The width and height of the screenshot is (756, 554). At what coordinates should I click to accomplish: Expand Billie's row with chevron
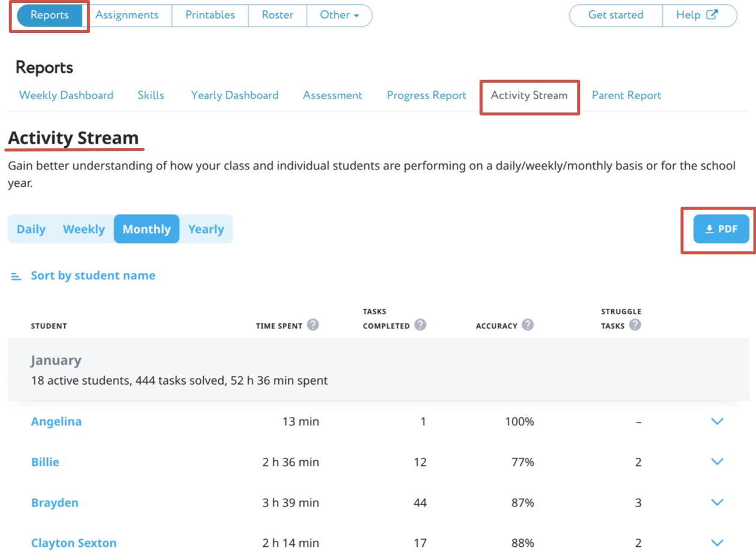[x=716, y=462]
